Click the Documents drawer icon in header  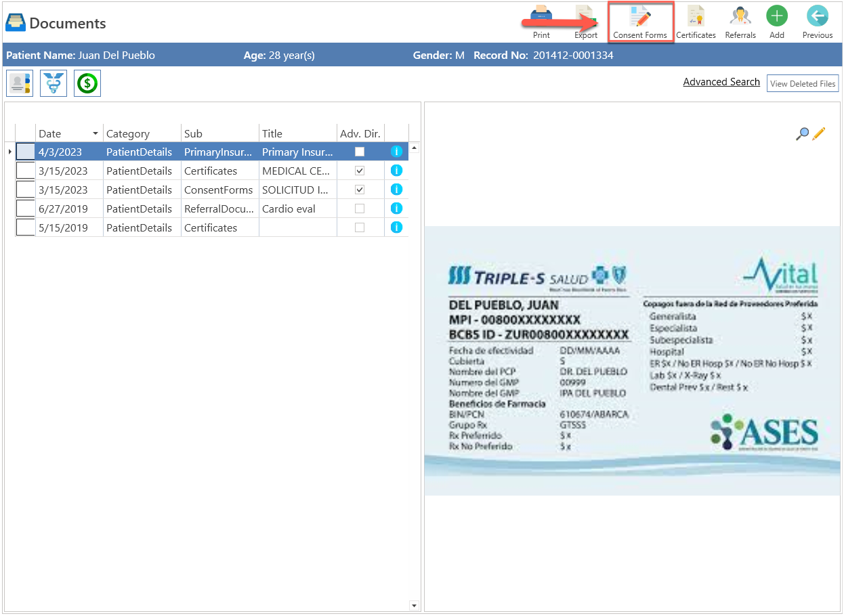coord(16,23)
